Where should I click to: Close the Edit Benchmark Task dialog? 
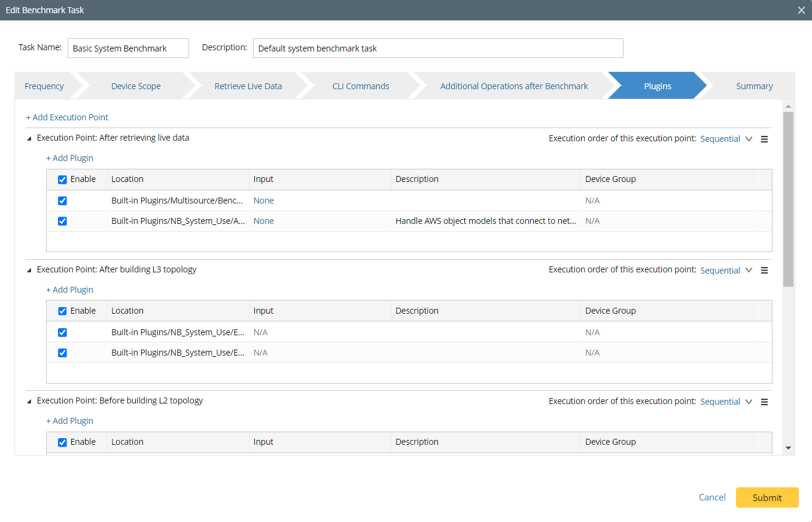801,10
